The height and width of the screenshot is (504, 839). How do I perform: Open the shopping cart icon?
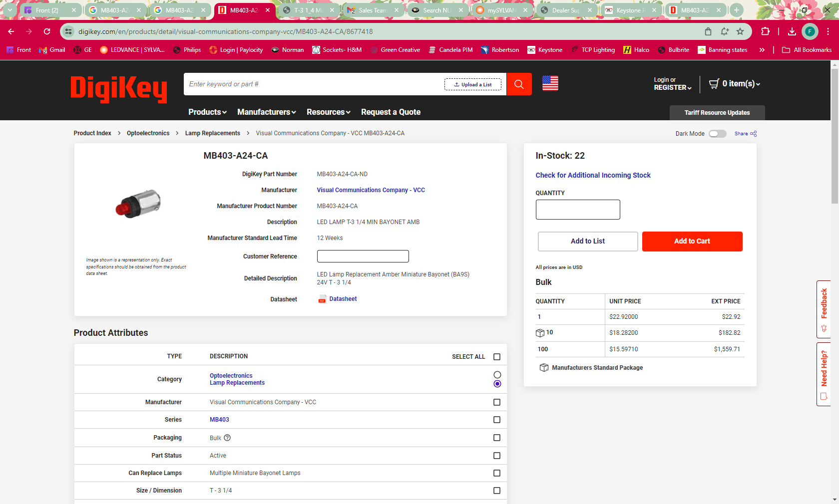tap(714, 84)
